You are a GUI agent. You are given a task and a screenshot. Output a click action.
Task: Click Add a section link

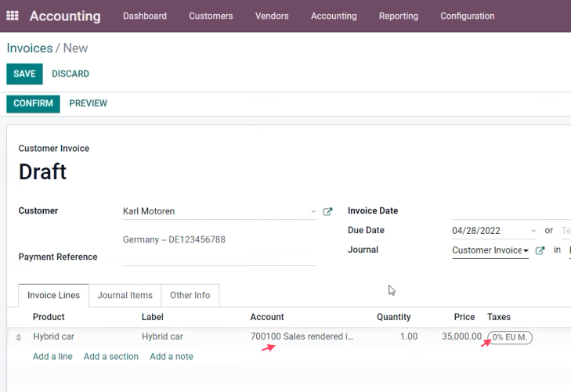(x=111, y=356)
